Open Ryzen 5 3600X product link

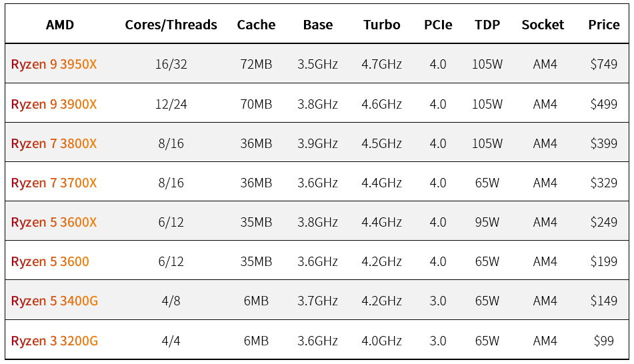[54, 222]
